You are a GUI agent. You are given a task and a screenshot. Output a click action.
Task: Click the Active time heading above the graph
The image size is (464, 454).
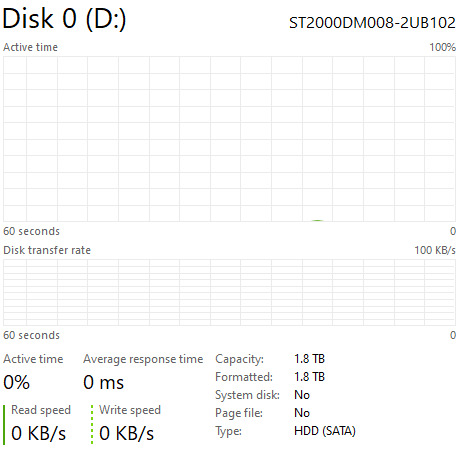30,47
